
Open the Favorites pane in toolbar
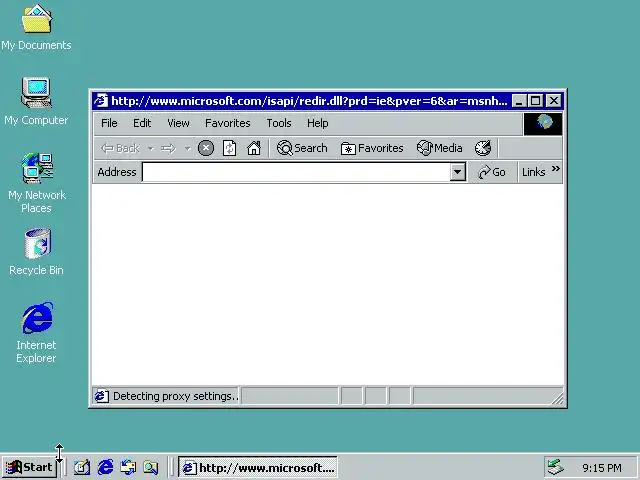(x=372, y=148)
